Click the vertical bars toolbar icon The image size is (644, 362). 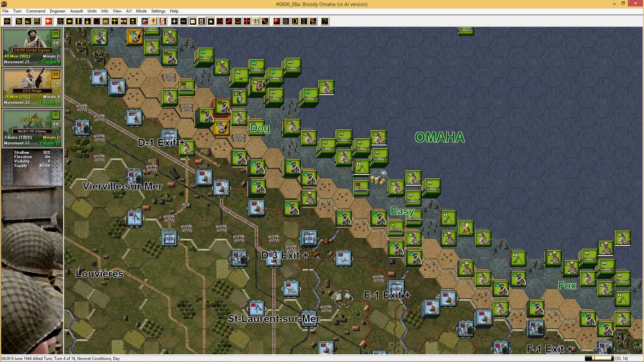pyautogui.click(x=304, y=21)
